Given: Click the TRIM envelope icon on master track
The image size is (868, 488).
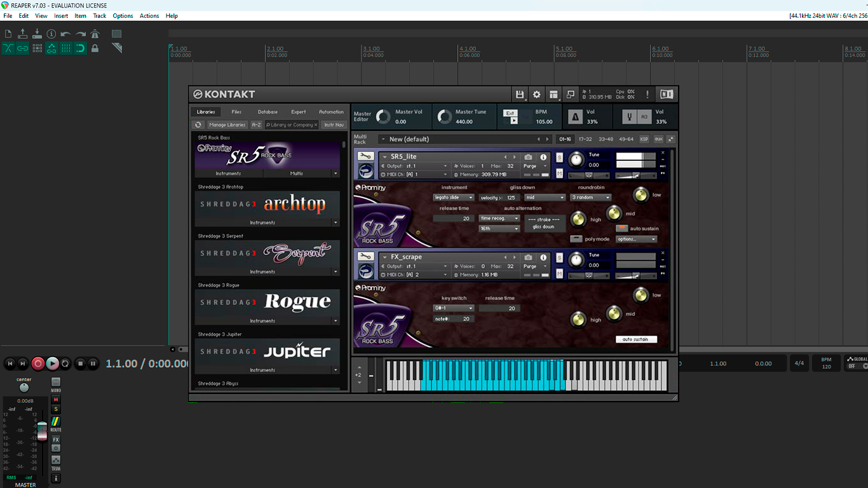Looking at the screenshot, I should click(x=56, y=461).
